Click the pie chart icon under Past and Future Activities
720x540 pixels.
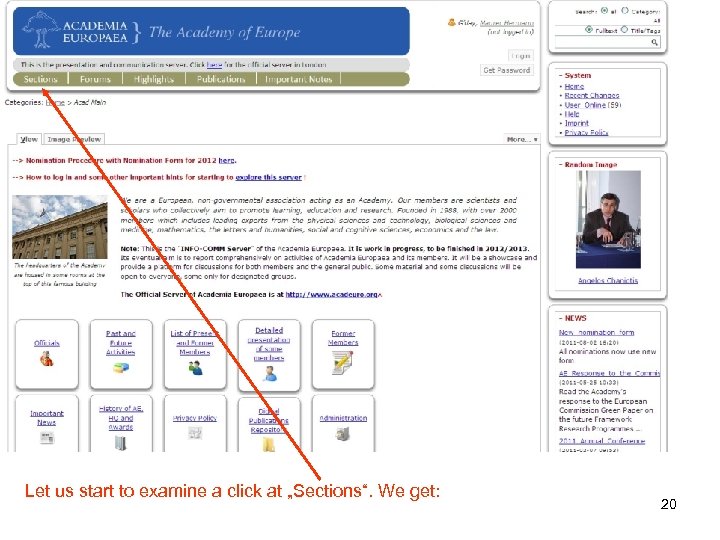click(x=121, y=367)
